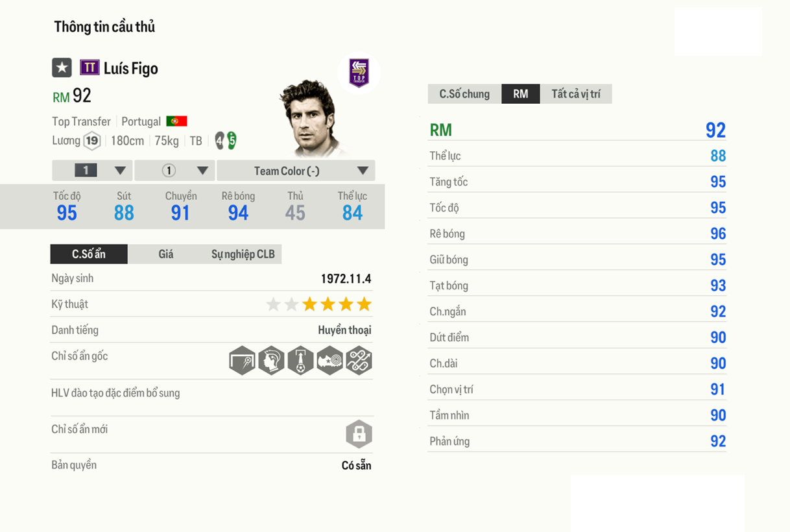Click the boot and target trait icon
The height and width of the screenshot is (532, 790).
point(329,361)
